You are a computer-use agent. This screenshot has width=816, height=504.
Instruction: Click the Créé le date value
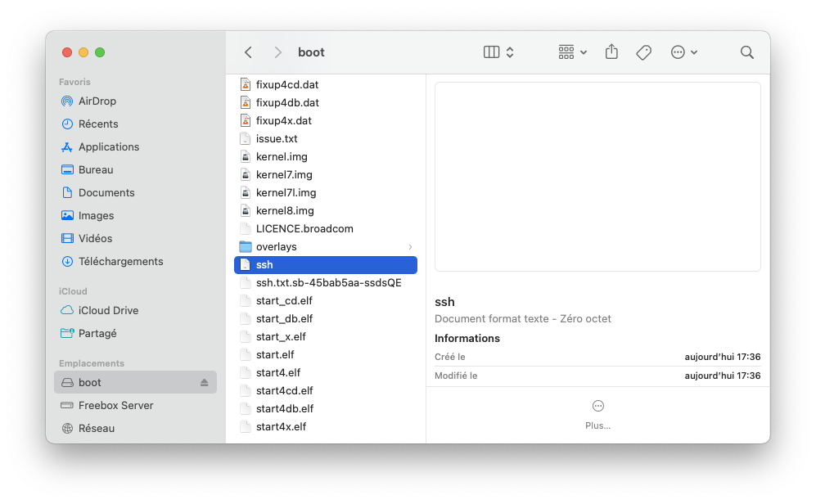[723, 357]
